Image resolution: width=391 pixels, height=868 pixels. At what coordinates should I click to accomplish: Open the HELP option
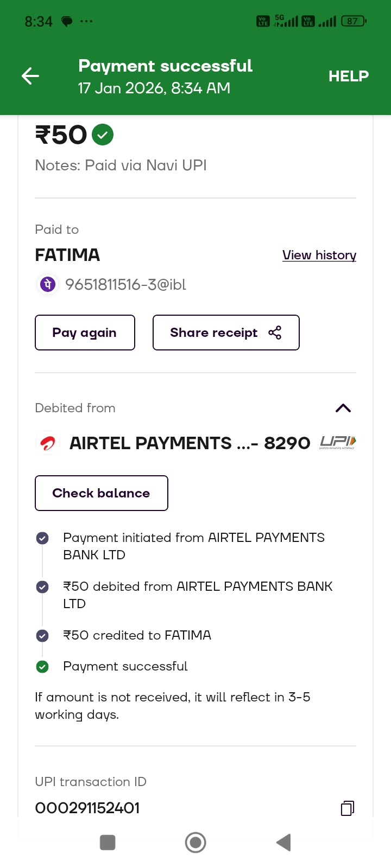coord(349,76)
